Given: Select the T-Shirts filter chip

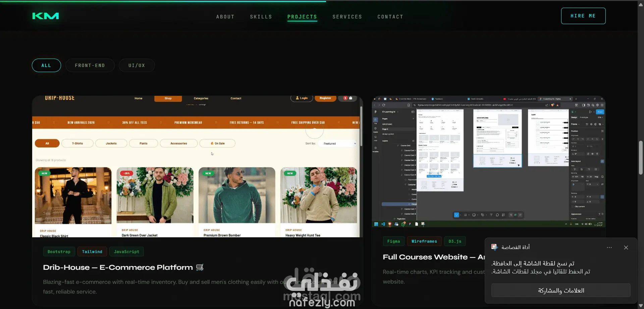Looking at the screenshot, I should (x=77, y=143).
